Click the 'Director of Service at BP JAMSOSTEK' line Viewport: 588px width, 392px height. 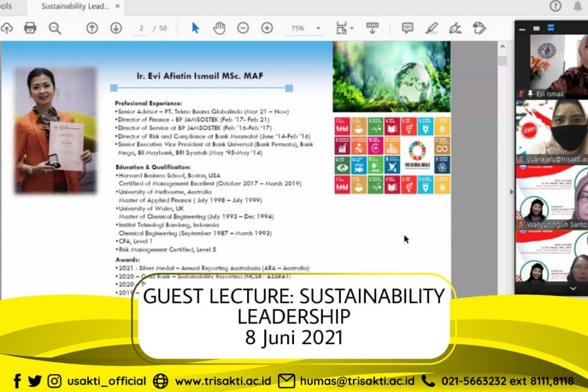point(193,128)
